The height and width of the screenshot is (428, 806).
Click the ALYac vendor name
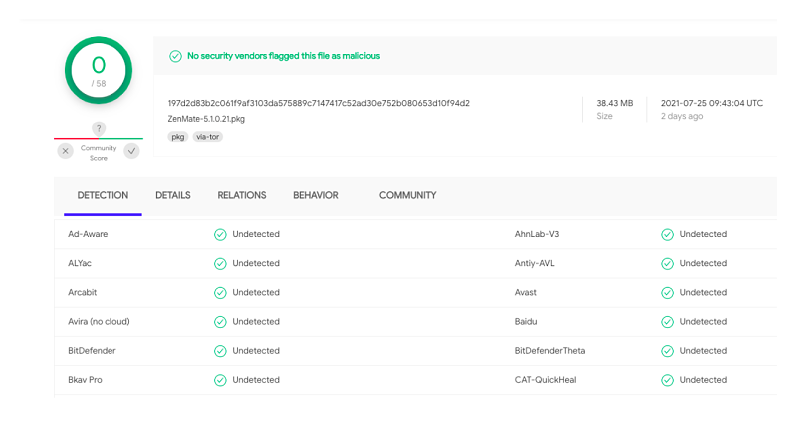click(80, 263)
